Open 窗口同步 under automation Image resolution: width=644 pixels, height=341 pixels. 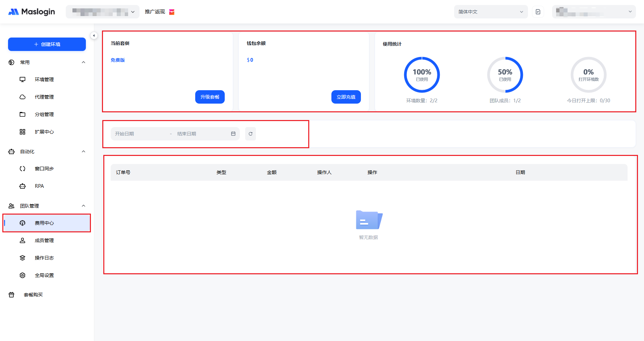[x=44, y=169]
